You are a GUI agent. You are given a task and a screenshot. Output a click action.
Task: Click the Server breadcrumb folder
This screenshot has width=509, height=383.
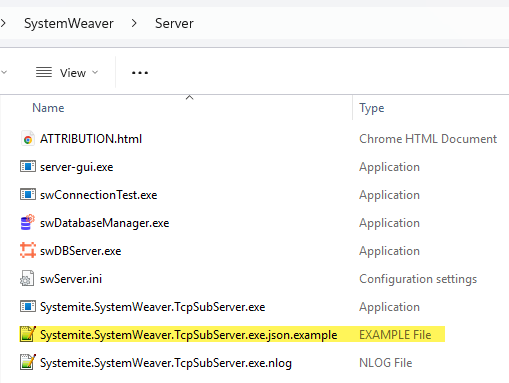point(174,23)
